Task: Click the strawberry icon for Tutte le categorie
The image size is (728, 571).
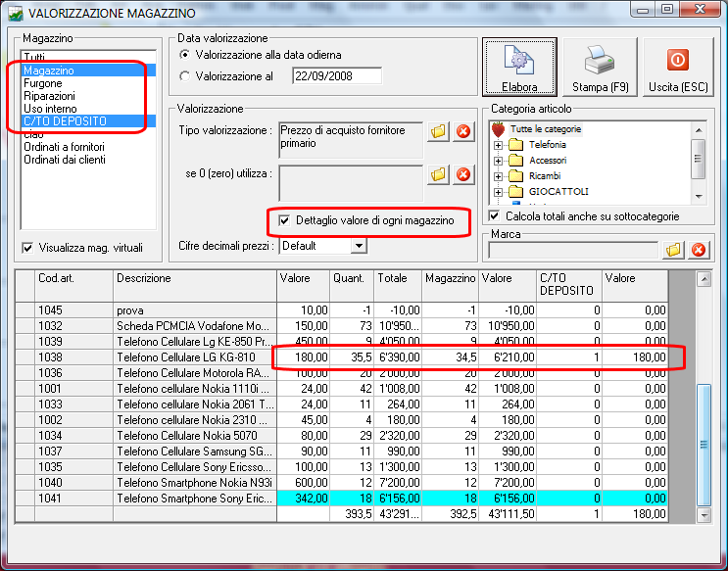Action: (498, 129)
